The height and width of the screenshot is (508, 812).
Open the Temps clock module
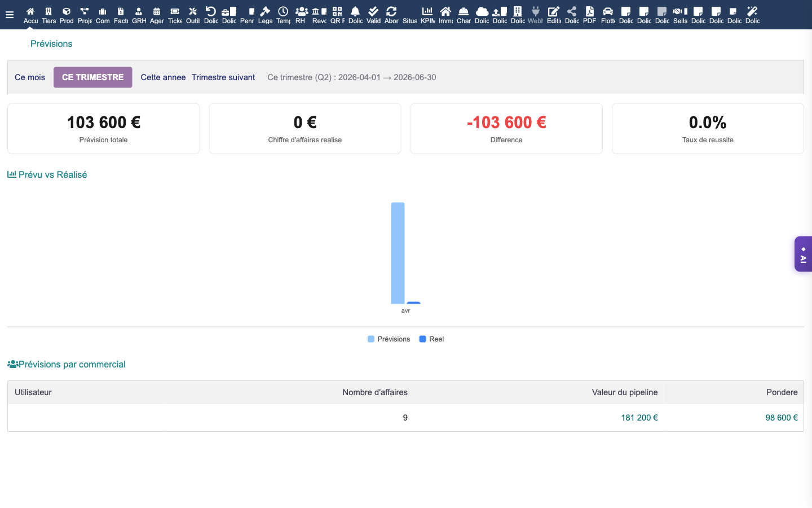(x=283, y=15)
